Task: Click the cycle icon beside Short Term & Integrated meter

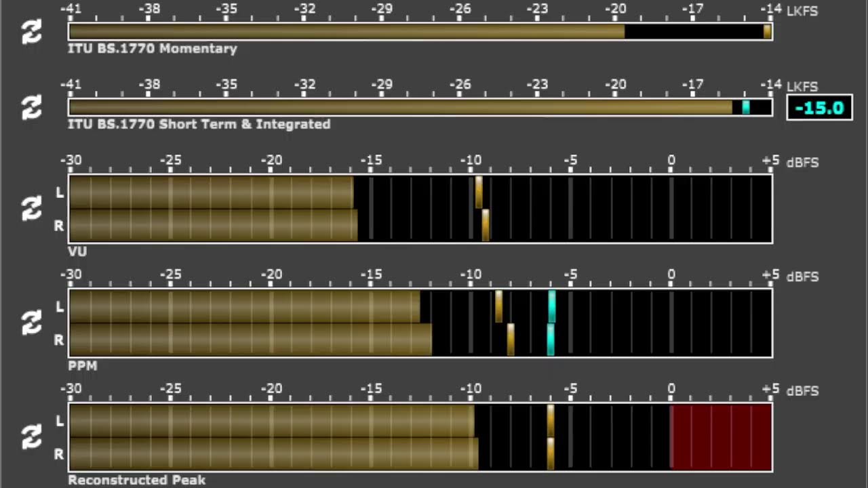Action: (x=32, y=108)
